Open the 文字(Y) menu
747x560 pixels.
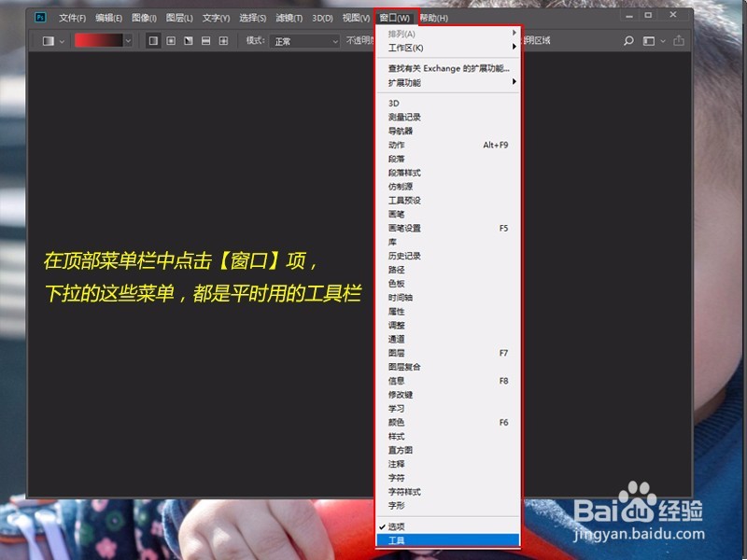point(216,18)
